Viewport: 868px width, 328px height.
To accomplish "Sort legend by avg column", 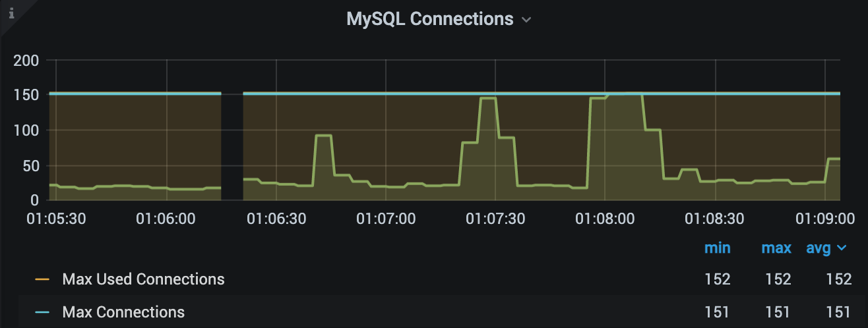I will coord(819,248).
